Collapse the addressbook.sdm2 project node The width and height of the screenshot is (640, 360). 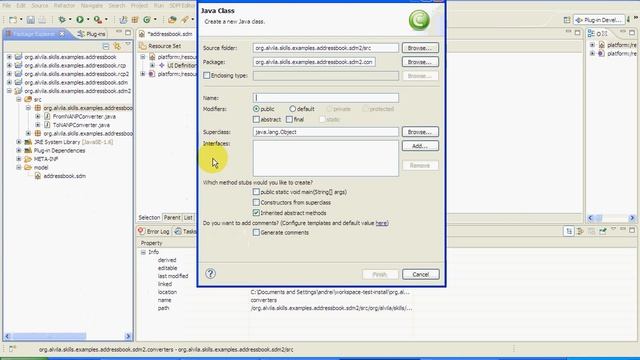9,91
